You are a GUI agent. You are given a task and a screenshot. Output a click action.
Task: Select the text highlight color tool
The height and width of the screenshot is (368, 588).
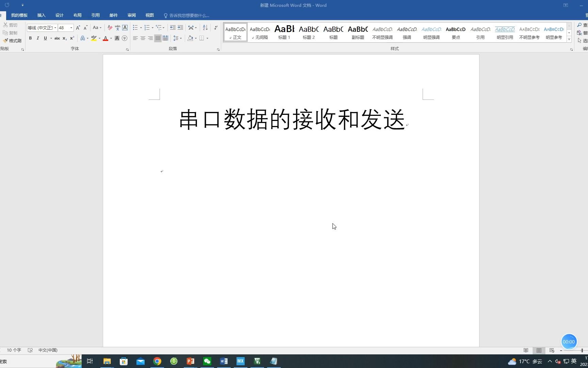tap(94, 38)
